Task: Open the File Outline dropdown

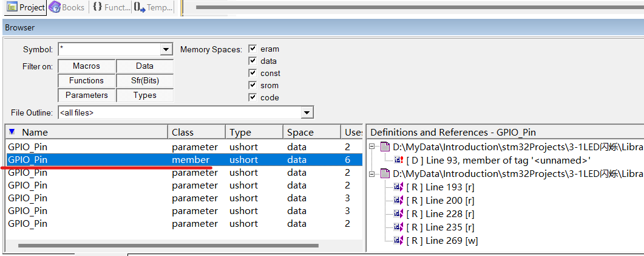Action: (307, 112)
